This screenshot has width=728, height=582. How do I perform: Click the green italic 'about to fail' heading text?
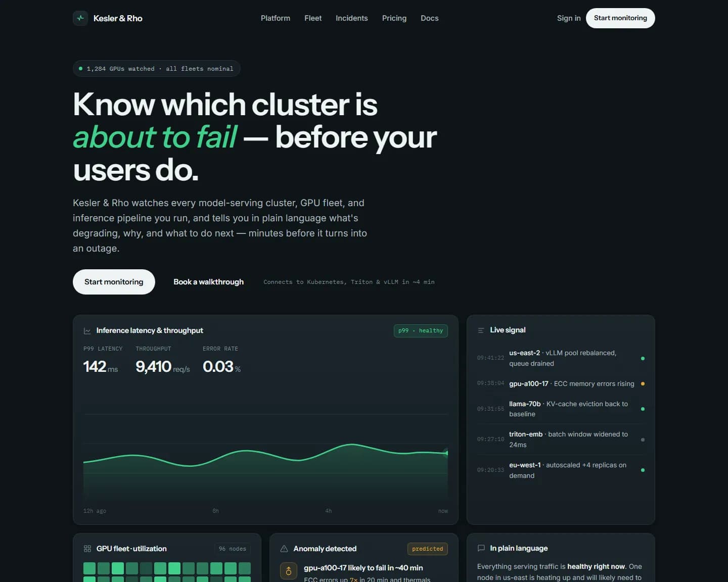(x=155, y=137)
